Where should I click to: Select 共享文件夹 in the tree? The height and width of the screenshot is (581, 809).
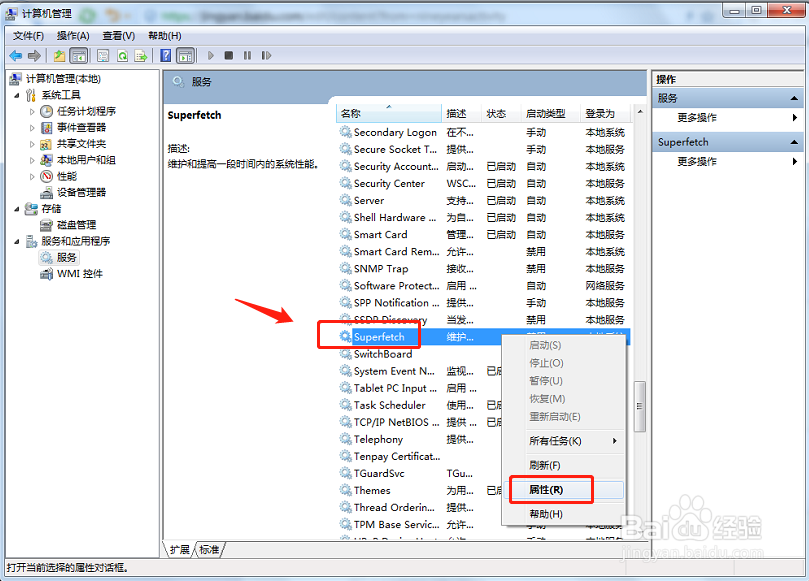(81, 143)
